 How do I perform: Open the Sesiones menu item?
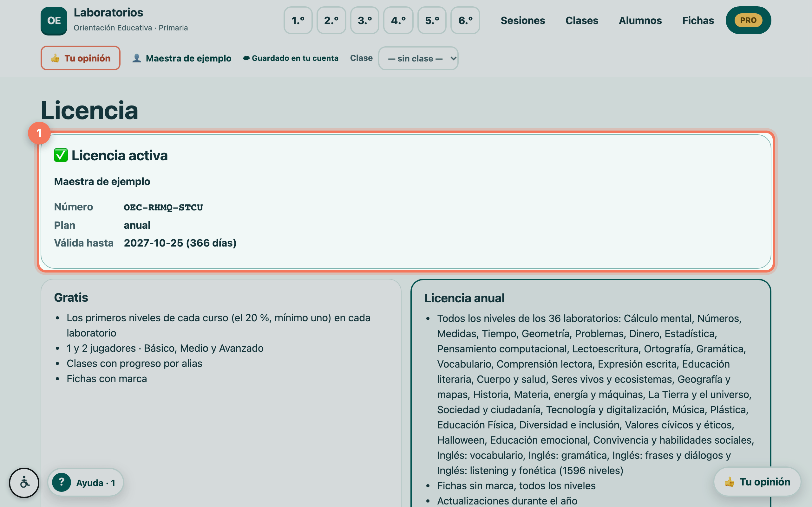click(523, 21)
